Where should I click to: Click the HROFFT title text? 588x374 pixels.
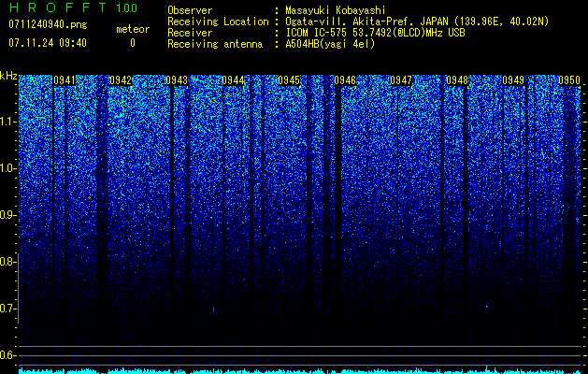(57, 7)
